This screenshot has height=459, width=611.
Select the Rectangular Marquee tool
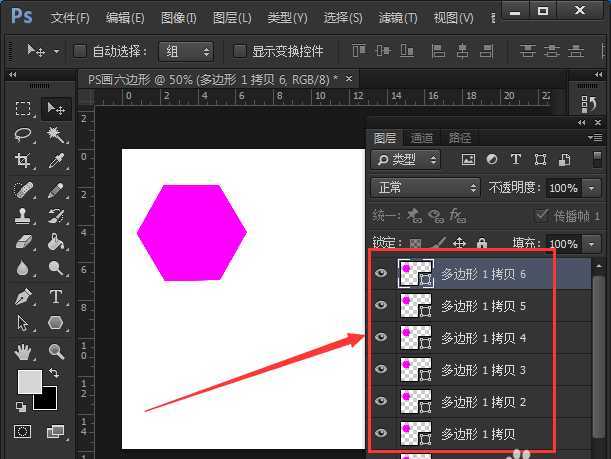23,109
